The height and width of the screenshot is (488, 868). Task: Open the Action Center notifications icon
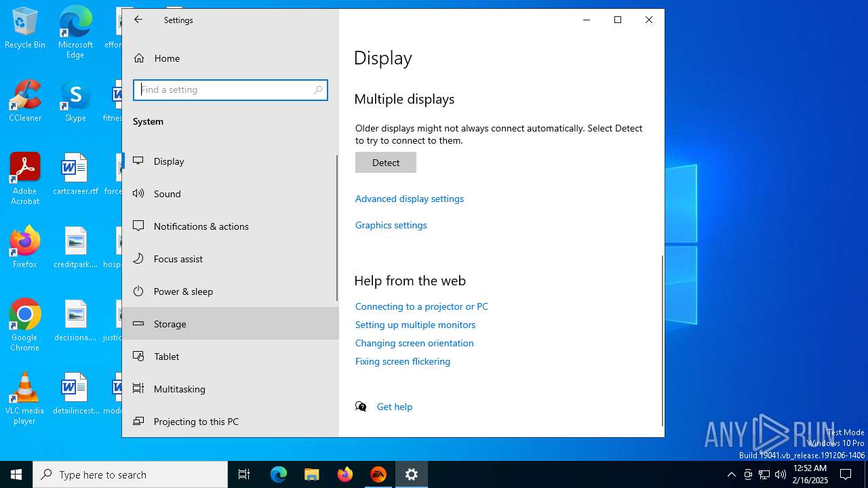tap(846, 474)
